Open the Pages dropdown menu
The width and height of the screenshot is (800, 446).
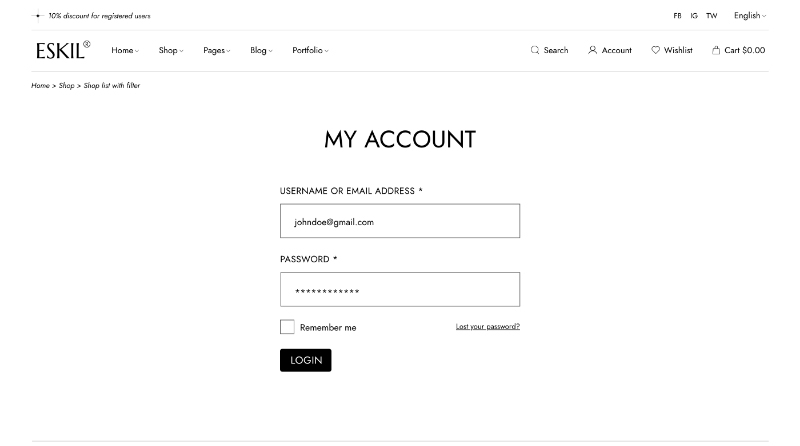(x=216, y=50)
